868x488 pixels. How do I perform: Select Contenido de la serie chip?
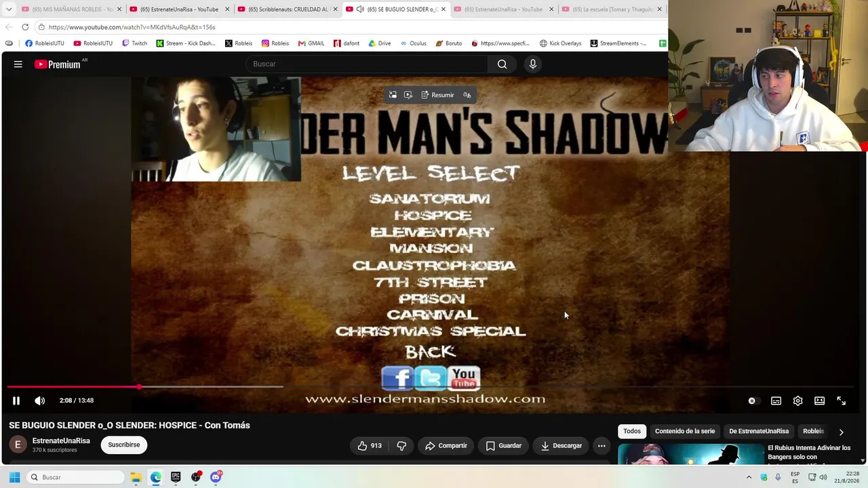click(x=685, y=431)
